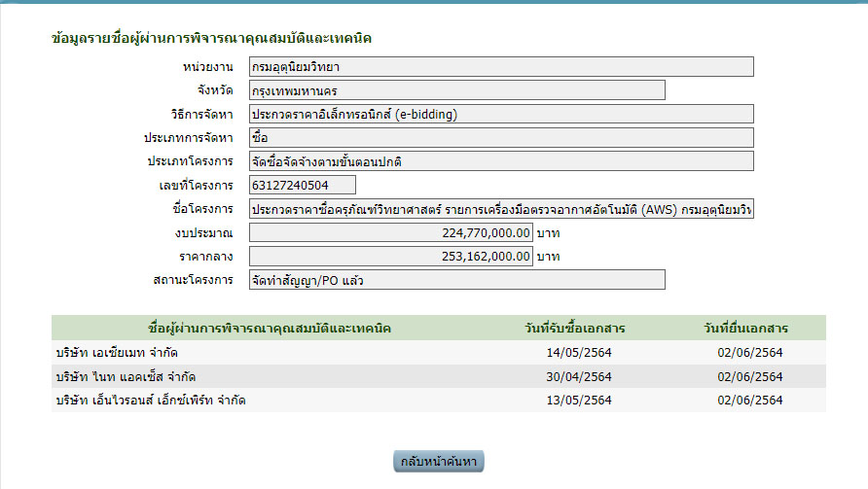Click the งบประมาณ field showing 224,770,000.00
The width and height of the screenshot is (868, 489).
click(x=390, y=233)
